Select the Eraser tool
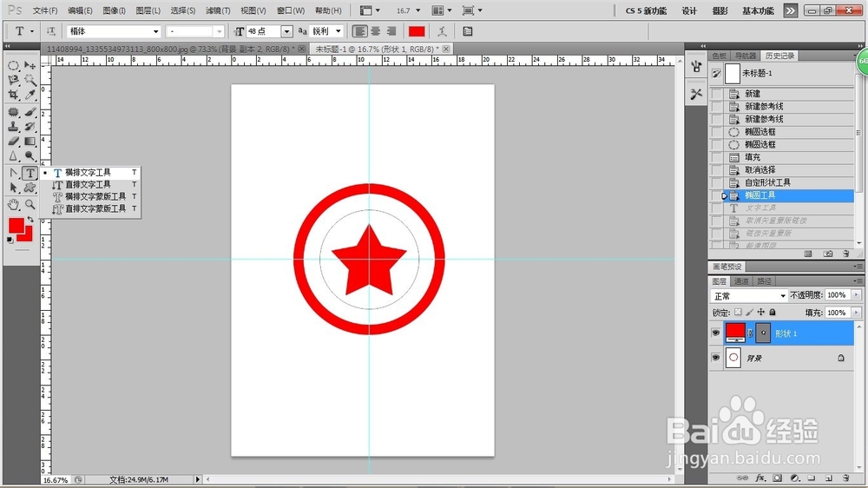Viewport: 868px width, 488px height. [13, 142]
